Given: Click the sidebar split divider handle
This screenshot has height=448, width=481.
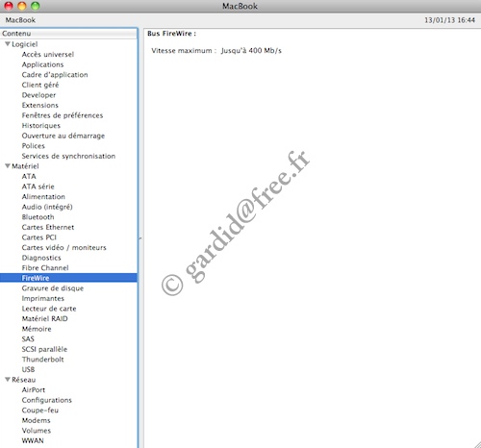Looking at the screenshot, I should [x=140, y=238].
